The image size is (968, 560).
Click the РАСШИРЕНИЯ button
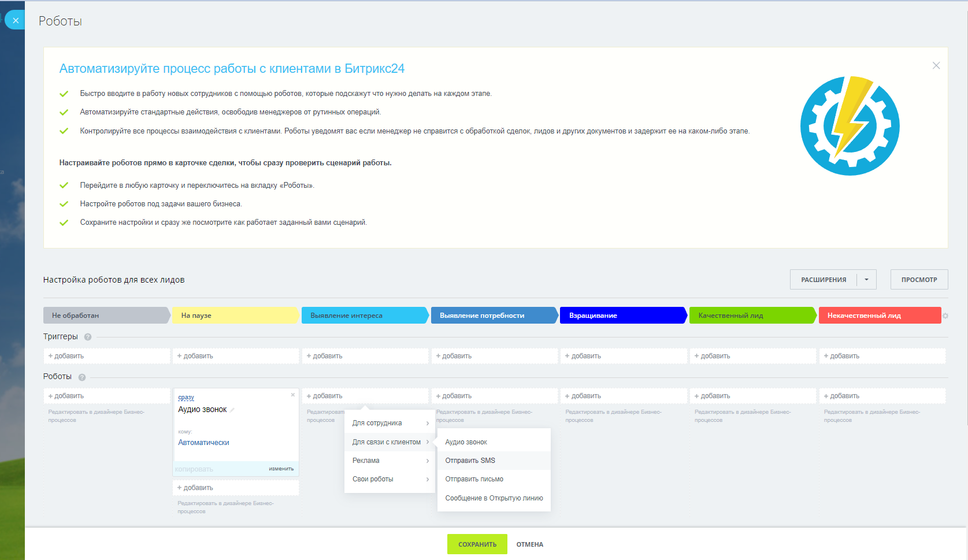(x=824, y=280)
